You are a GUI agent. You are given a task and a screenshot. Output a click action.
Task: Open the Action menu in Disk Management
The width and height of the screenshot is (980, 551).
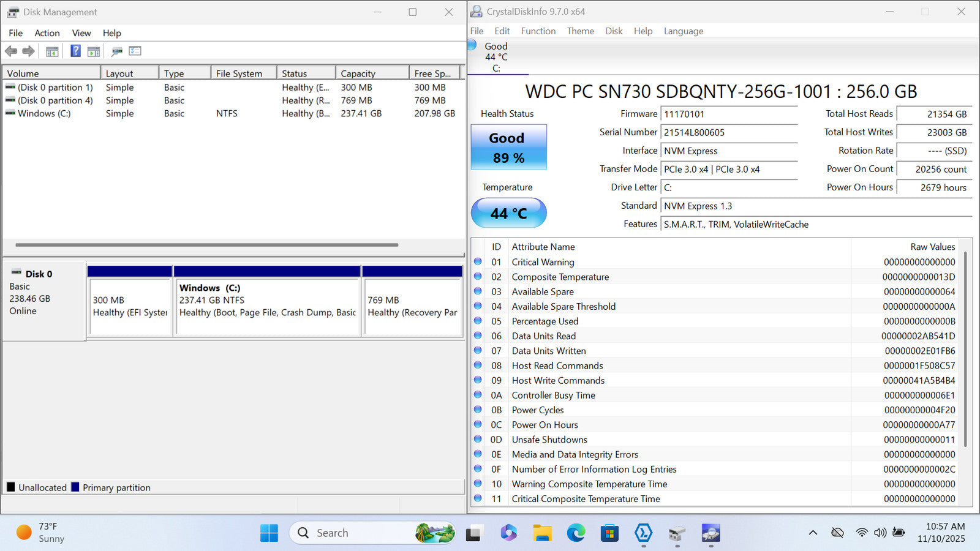click(47, 33)
